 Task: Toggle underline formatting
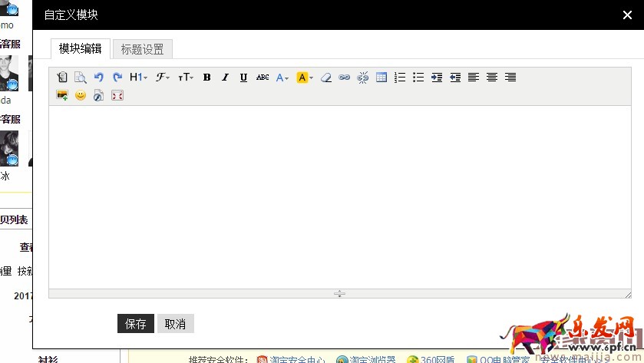[x=243, y=78]
